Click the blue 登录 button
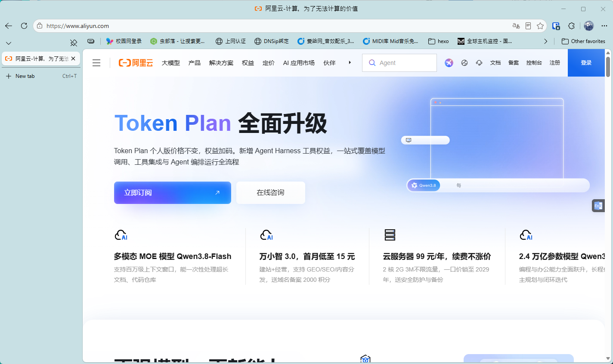The width and height of the screenshot is (613, 364). coord(586,63)
